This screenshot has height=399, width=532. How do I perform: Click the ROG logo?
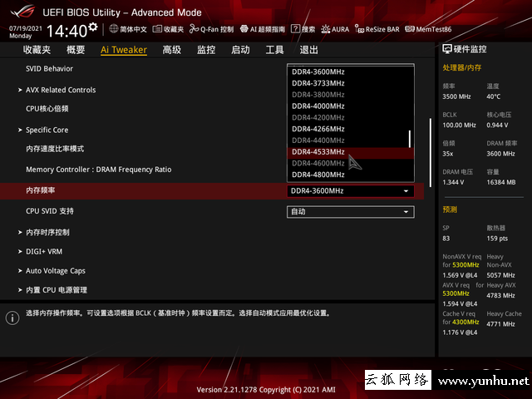pos(22,12)
